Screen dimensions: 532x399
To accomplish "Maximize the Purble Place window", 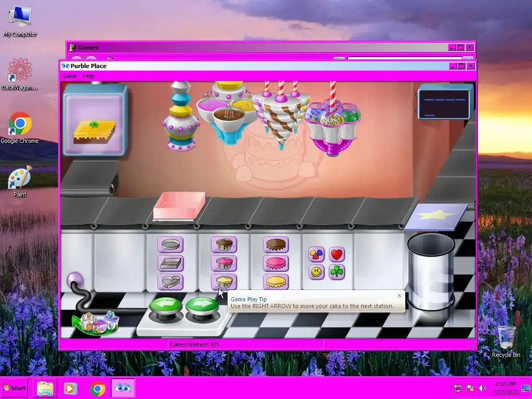I will point(461,66).
